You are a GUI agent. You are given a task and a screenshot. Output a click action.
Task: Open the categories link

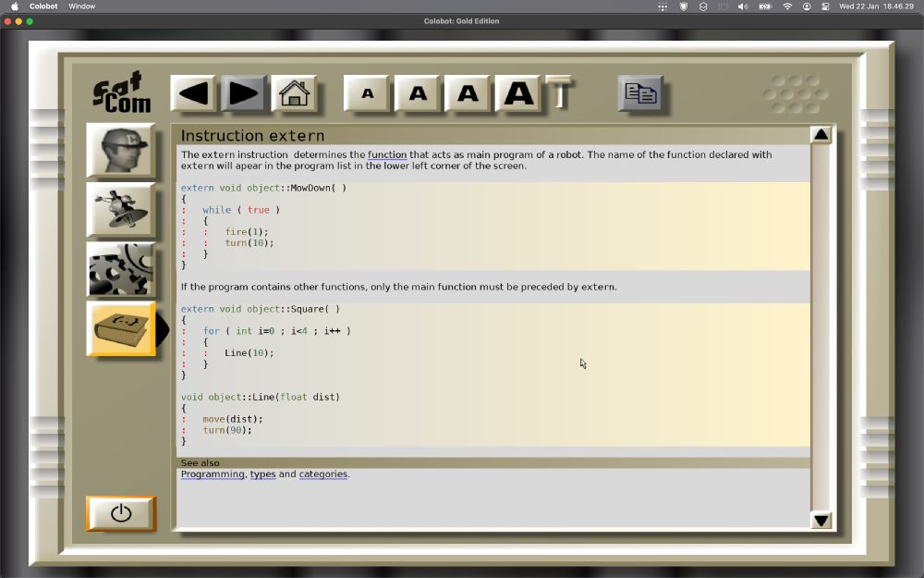click(323, 473)
